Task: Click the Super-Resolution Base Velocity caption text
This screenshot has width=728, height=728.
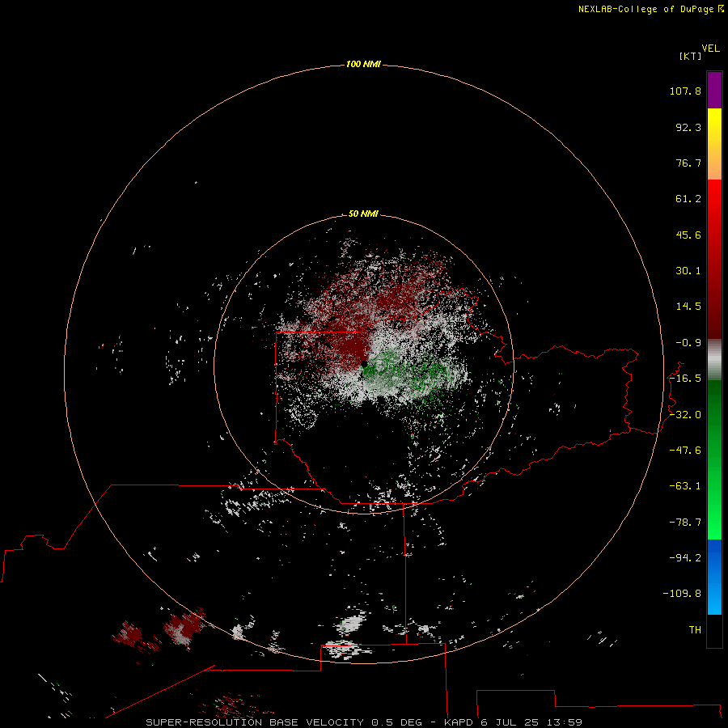Action: coord(363,722)
